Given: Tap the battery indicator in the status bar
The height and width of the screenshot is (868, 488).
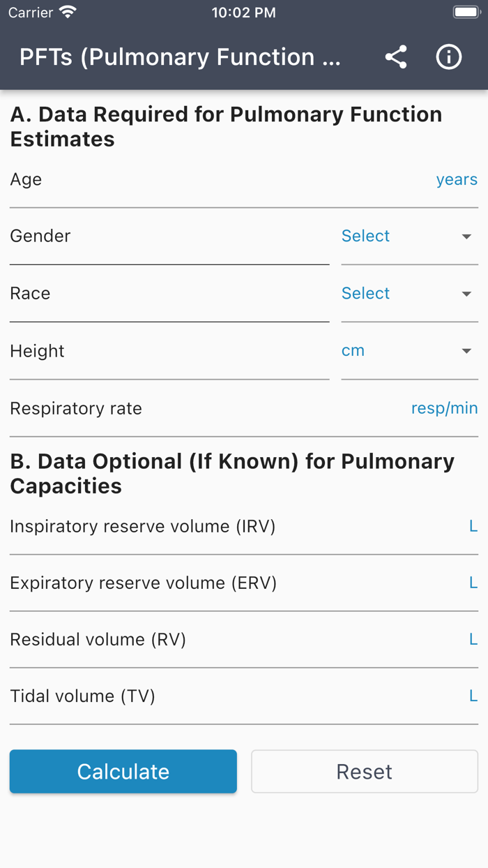Looking at the screenshot, I should coord(466,11).
